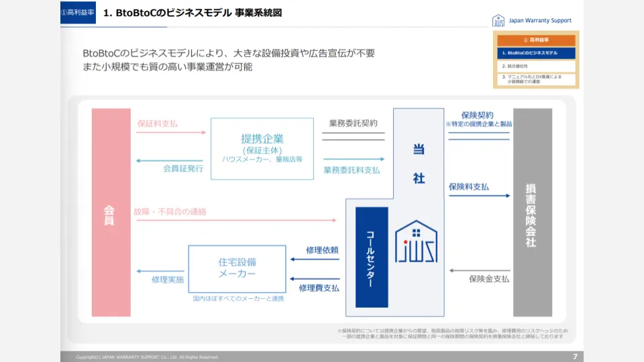This screenshot has height=362, width=644.
Task: Select the ①高利益率 section tag at top left
Action: tap(78, 13)
